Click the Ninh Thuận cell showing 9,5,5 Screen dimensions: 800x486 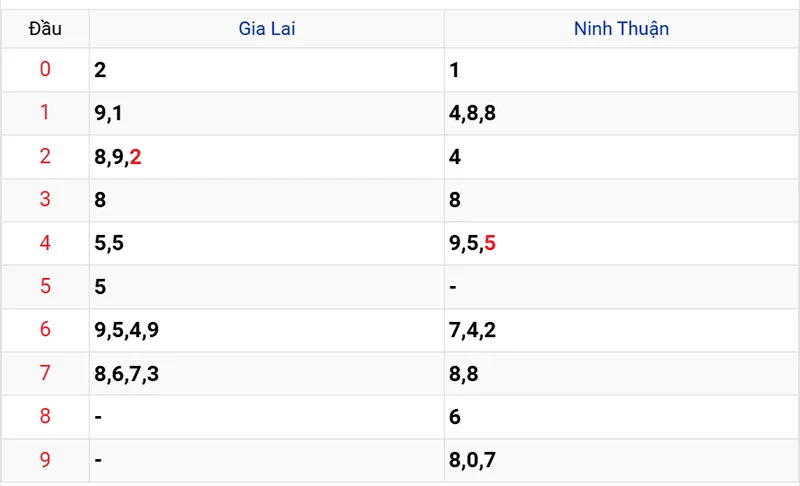pos(621,243)
